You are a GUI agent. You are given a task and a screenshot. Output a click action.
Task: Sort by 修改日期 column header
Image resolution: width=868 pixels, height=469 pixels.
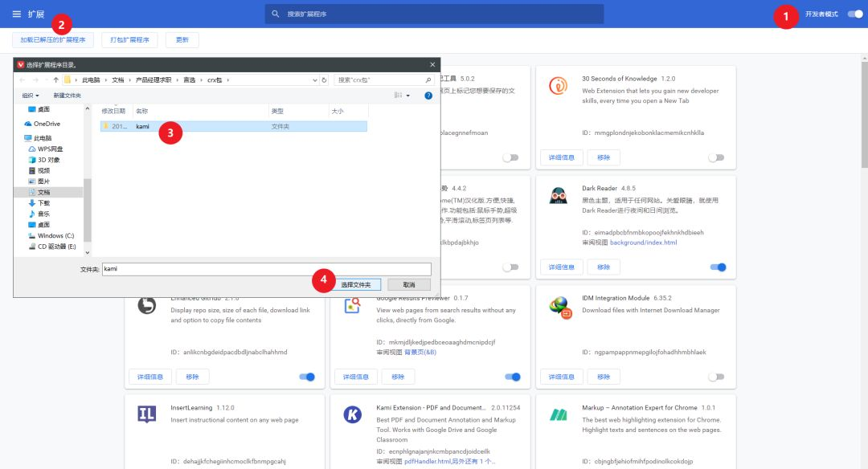pyautogui.click(x=115, y=111)
